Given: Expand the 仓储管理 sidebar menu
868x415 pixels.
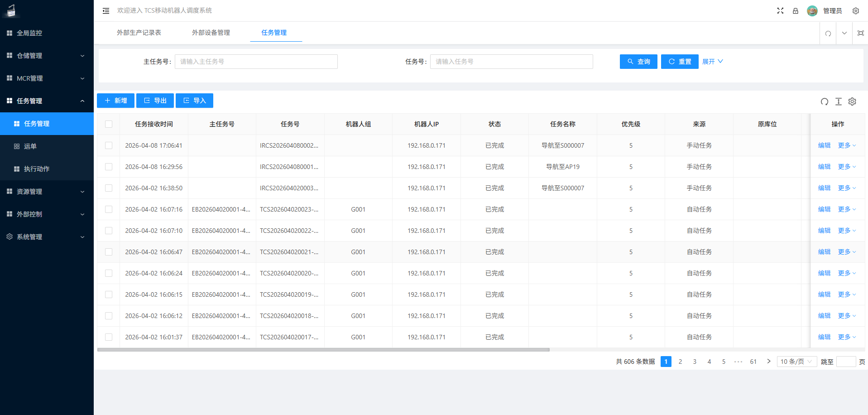Looking at the screenshot, I should (x=47, y=56).
